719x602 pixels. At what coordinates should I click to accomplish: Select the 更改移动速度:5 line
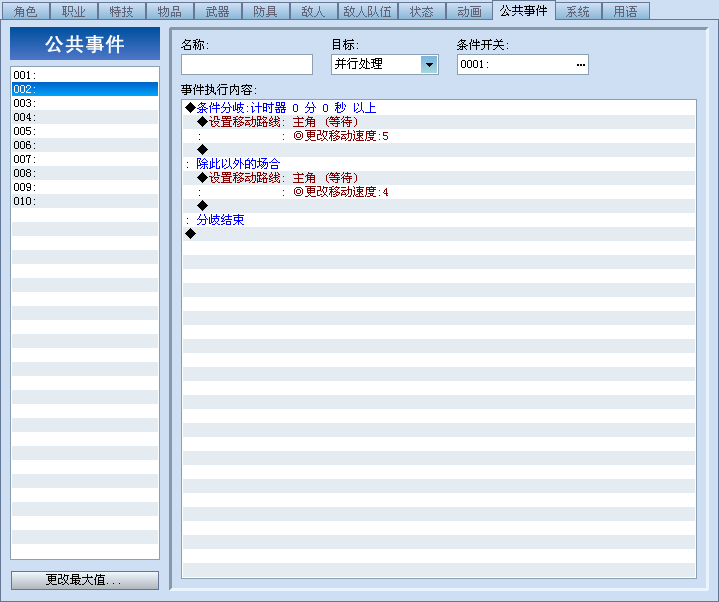tap(439, 136)
